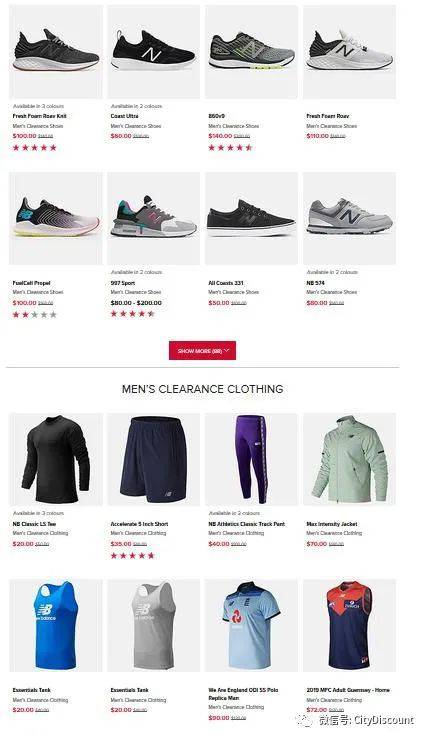The image size is (427, 739).
Task: Open the purple Athletics Classic Track Pant image
Action: coord(251,460)
